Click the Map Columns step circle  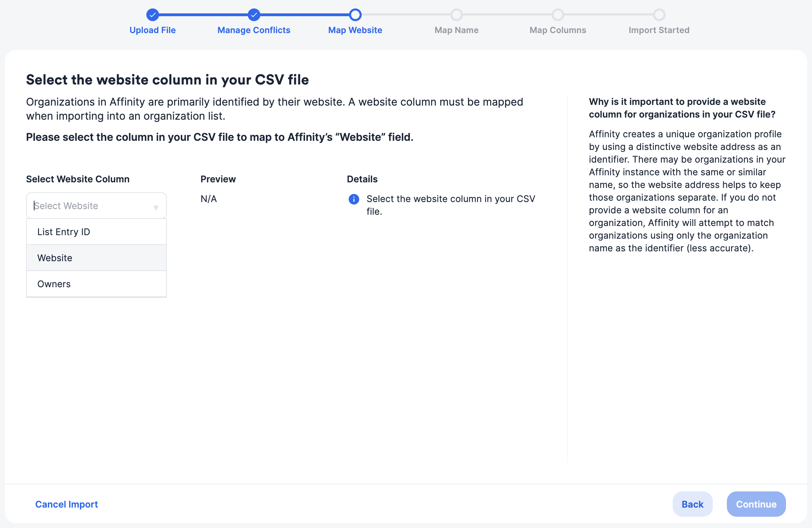(x=558, y=15)
